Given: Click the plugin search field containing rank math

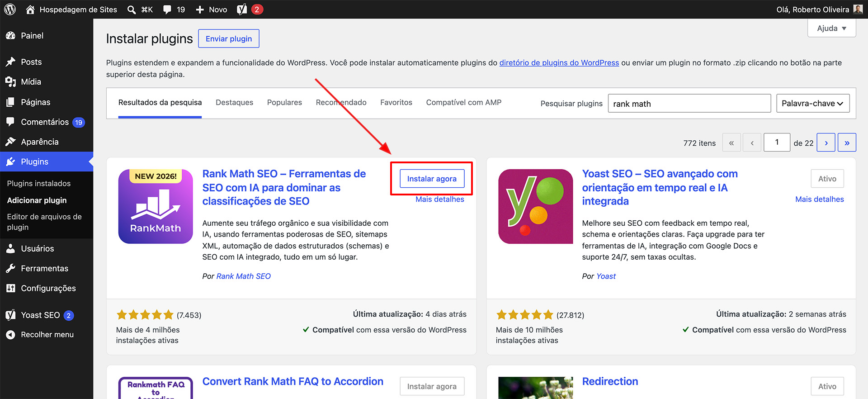Looking at the screenshot, I should [689, 104].
